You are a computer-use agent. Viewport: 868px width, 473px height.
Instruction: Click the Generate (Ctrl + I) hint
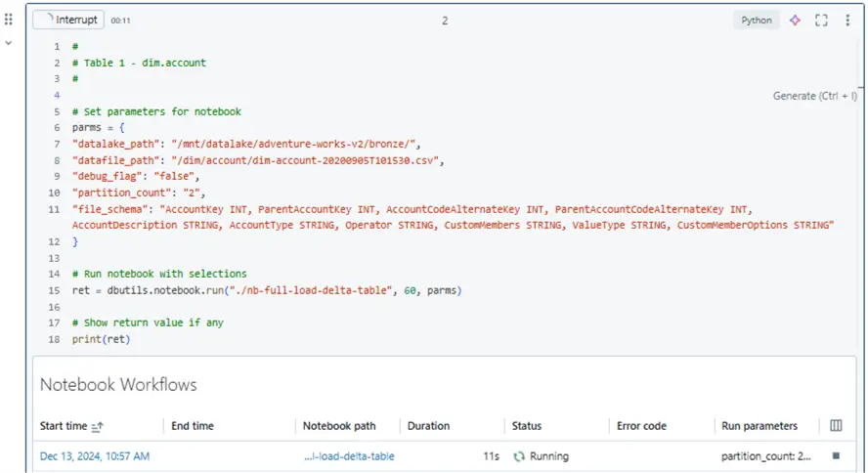[814, 96]
